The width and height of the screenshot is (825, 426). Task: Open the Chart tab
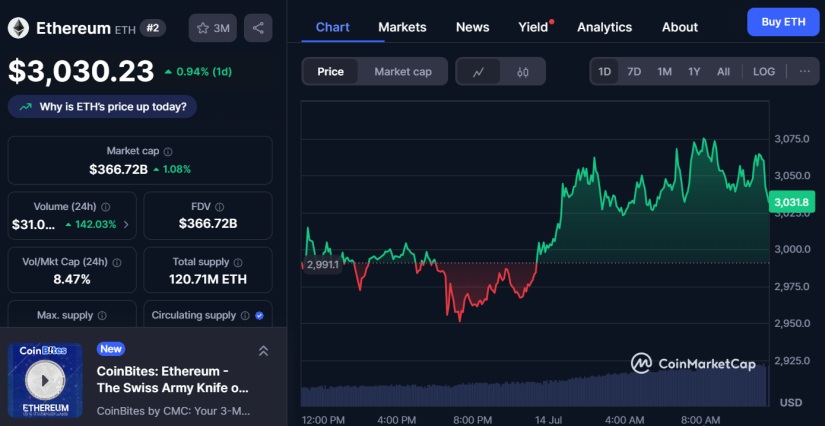pyautogui.click(x=333, y=27)
